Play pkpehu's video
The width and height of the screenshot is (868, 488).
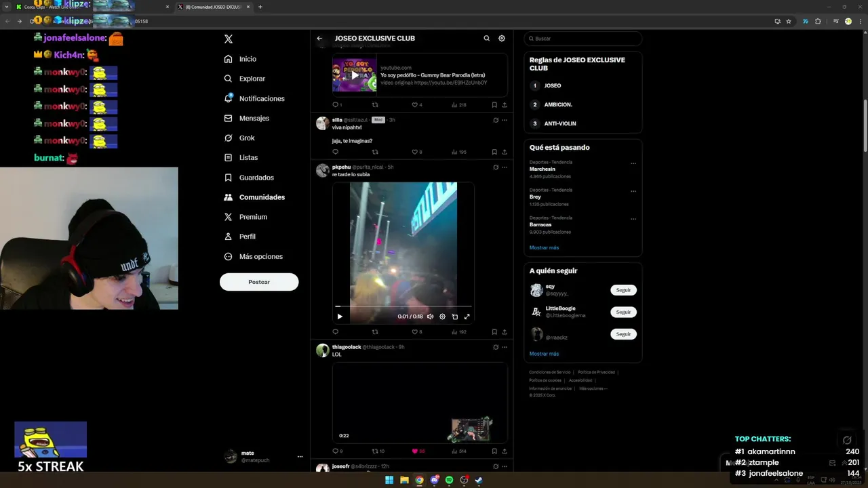coord(340,317)
